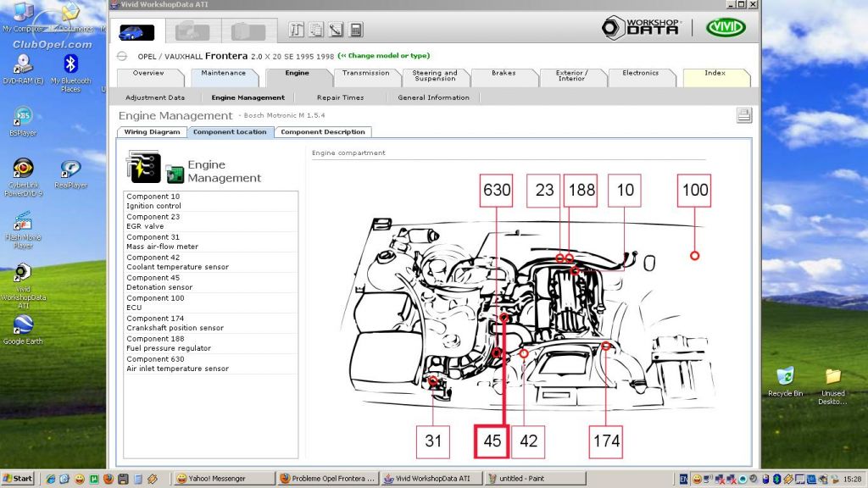Open the Maintenance tab

click(224, 76)
